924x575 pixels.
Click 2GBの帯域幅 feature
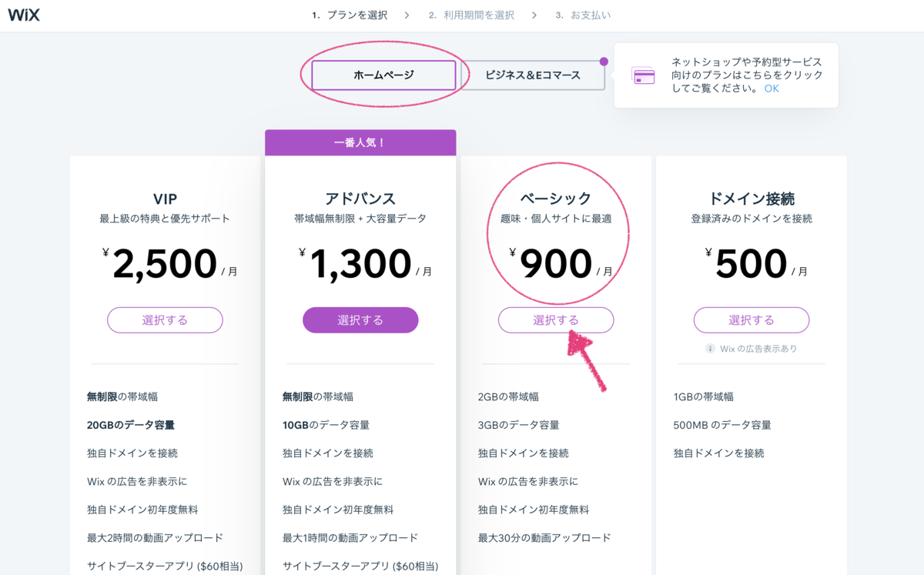508,397
